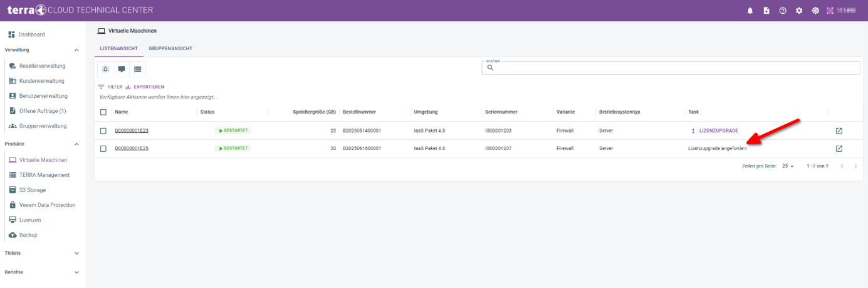Click the S3 Storage sidebar icon
868x288 pixels.
tap(13, 190)
